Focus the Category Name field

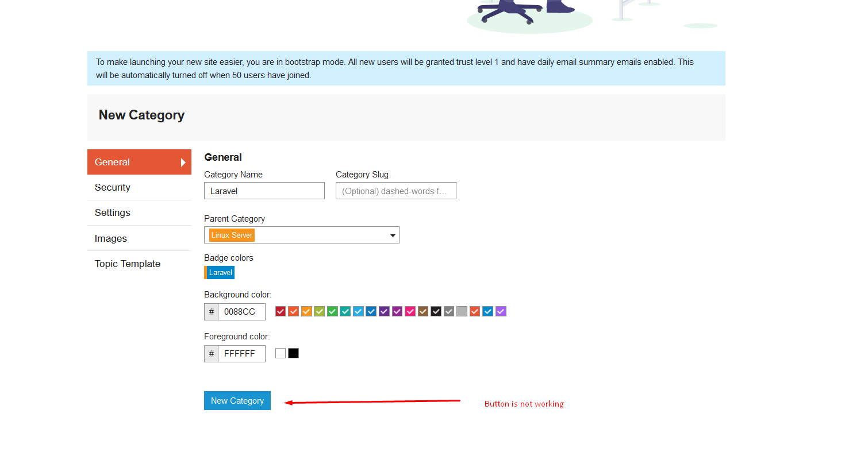264,191
